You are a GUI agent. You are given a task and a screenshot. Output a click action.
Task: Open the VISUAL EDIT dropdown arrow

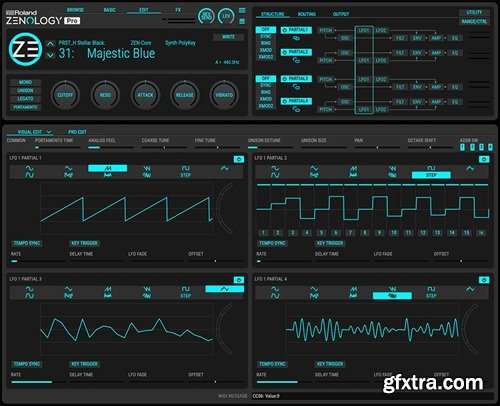[49, 132]
